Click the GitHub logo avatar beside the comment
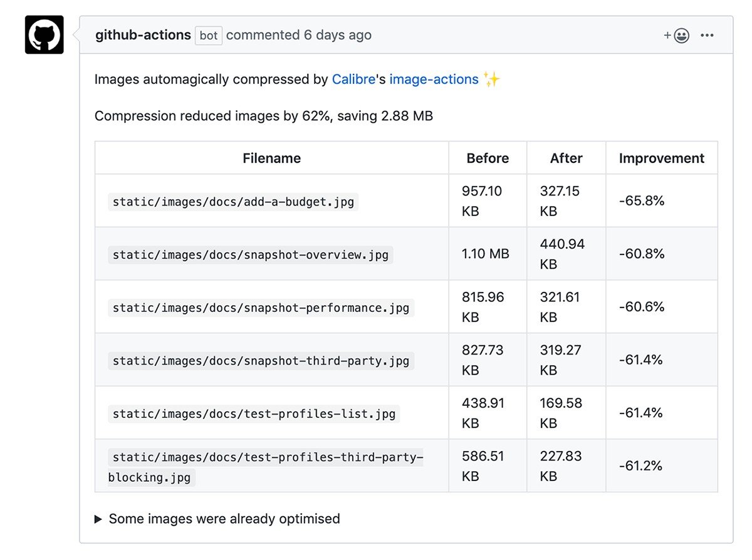The image size is (752, 560). tap(44, 35)
